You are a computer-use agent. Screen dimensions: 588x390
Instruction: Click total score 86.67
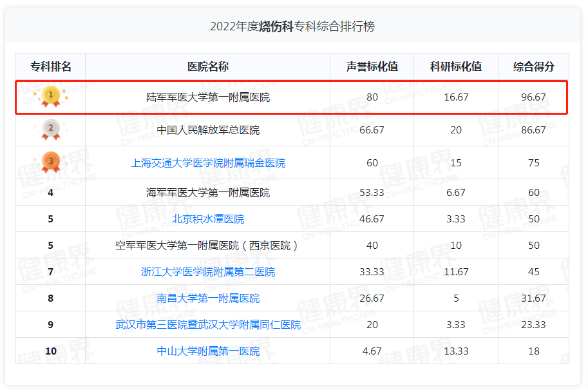click(x=533, y=130)
